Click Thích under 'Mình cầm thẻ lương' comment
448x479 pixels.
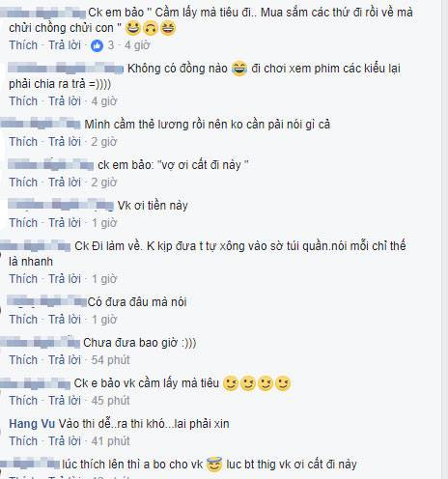coord(23,142)
